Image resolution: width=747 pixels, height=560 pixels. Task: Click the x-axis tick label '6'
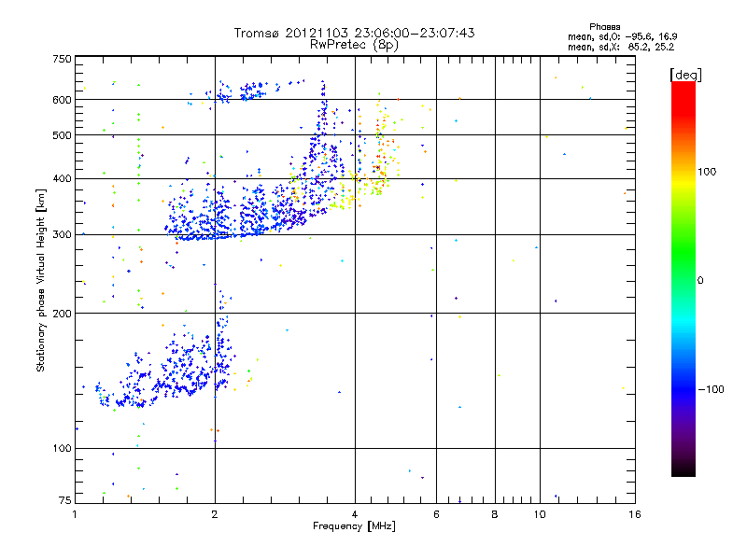[x=436, y=514]
